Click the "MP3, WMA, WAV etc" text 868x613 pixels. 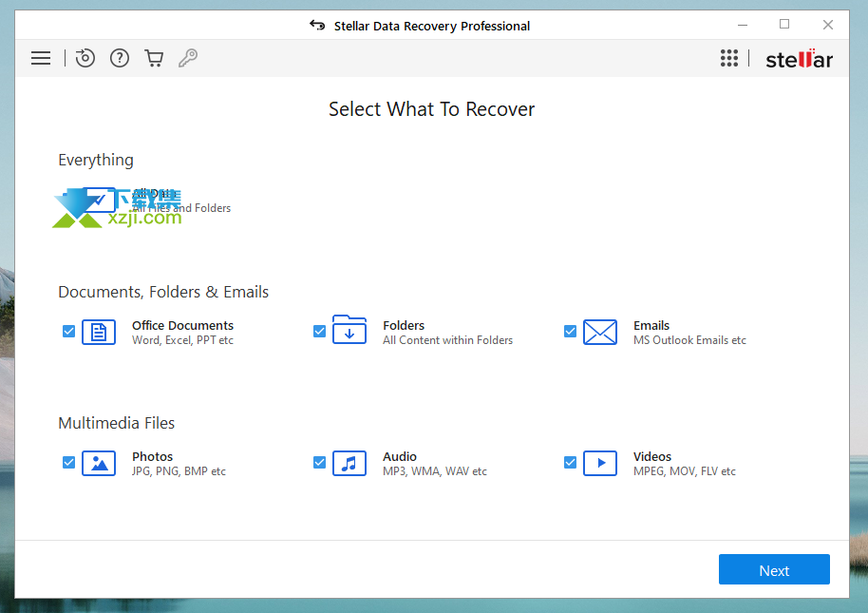[x=435, y=471]
